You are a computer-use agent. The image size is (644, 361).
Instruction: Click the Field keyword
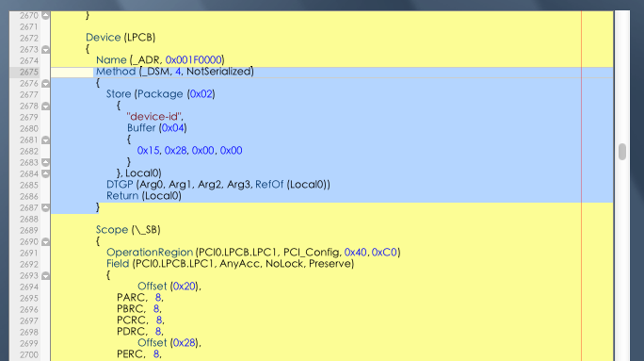click(118, 264)
